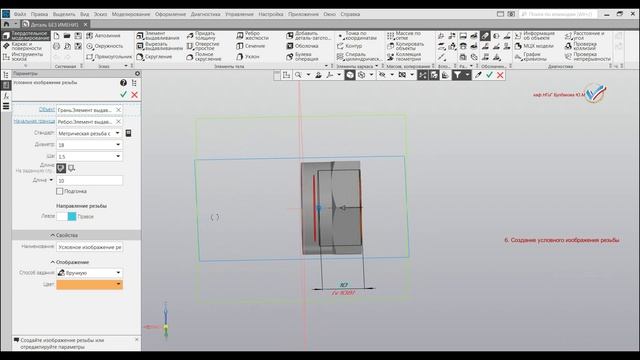640x360 pixels.
Task: Click Информация об объекте command
Action: coord(535,36)
